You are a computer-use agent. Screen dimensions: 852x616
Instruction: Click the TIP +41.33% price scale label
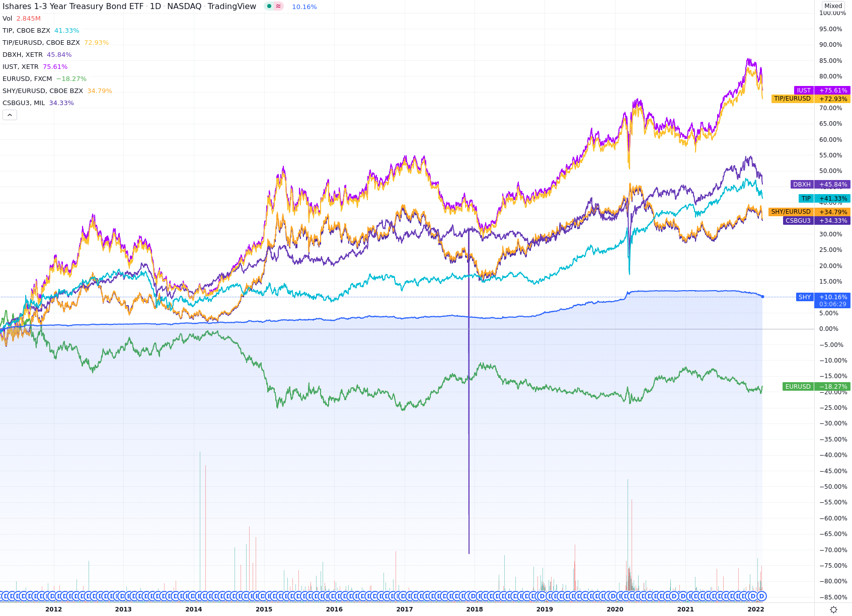point(824,199)
